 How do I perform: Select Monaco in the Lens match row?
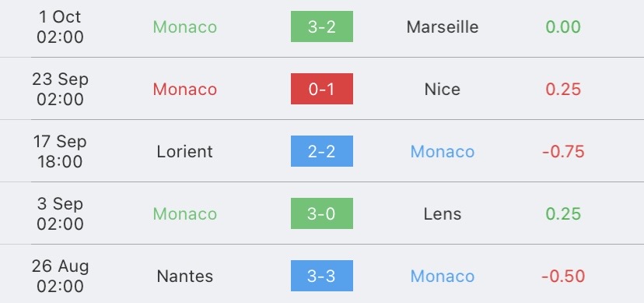tap(185, 213)
